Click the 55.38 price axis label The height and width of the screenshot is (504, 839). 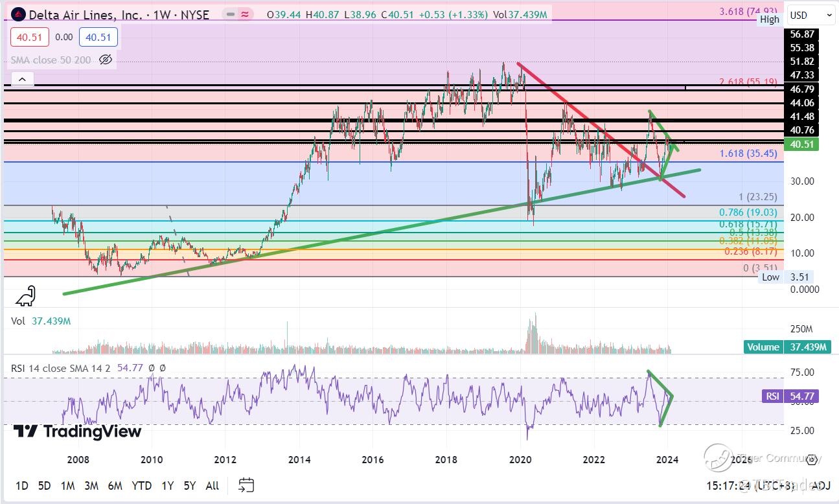click(x=801, y=48)
